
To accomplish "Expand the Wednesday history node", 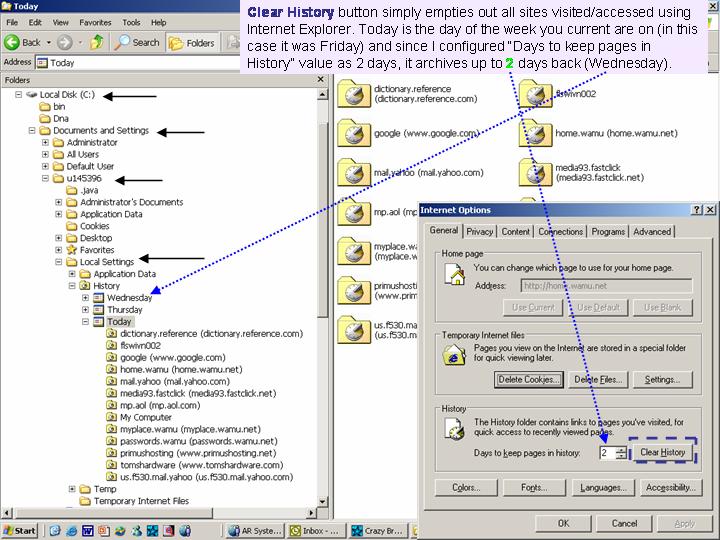I will 85,298.
